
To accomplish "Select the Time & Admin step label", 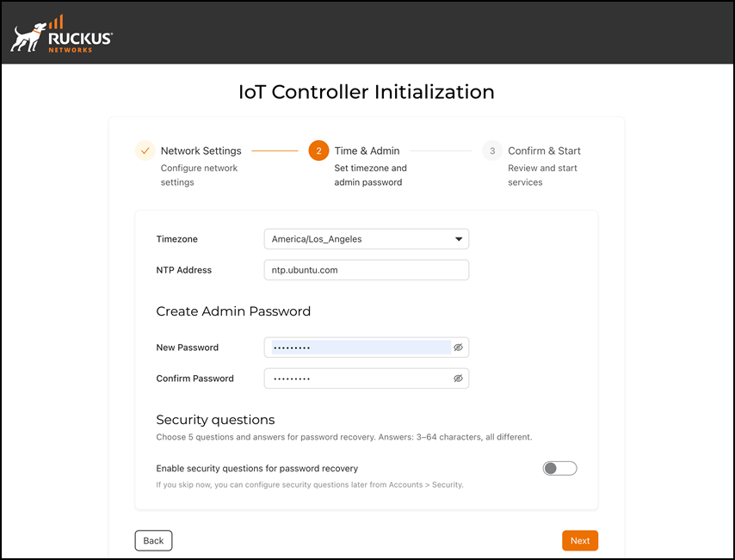I will tap(367, 151).
